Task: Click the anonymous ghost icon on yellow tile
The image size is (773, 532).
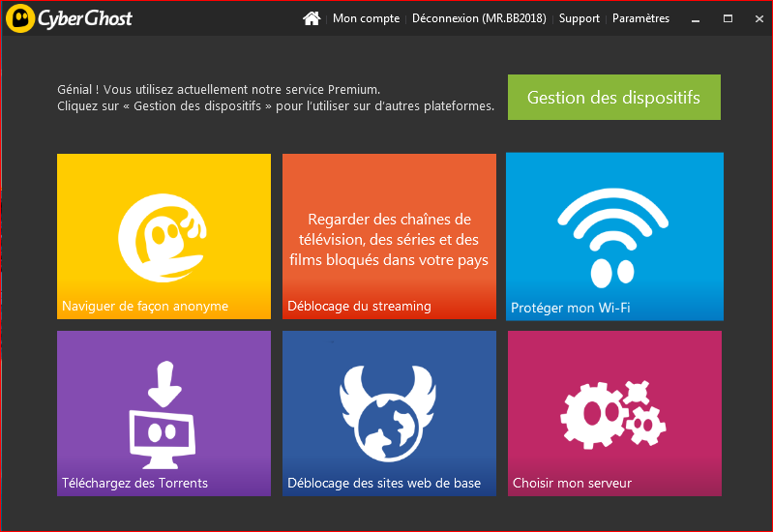Action: click(163, 238)
